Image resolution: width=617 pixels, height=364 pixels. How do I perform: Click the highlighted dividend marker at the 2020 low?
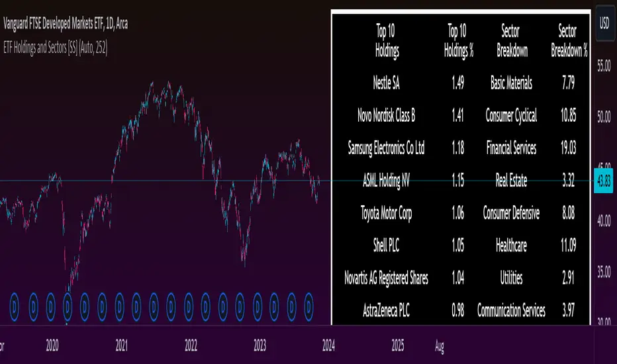[x=68, y=306]
